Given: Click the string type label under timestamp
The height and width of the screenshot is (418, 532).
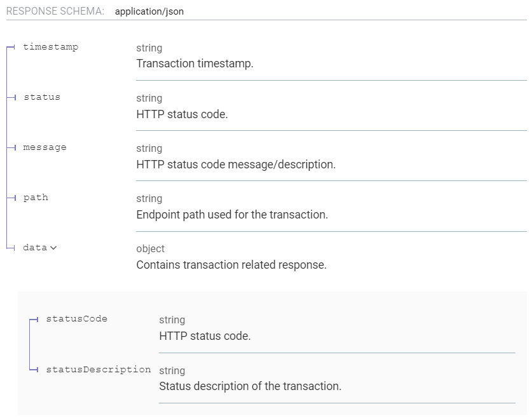Looking at the screenshot, I should [149, 48].
